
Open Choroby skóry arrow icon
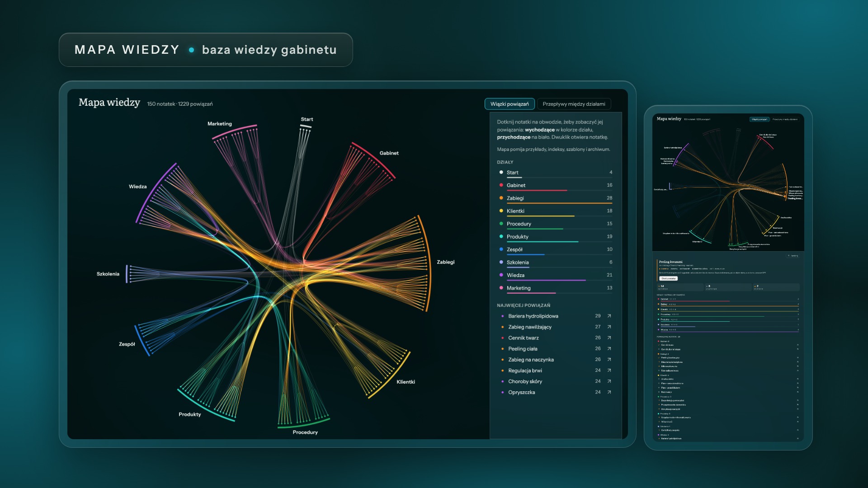[609, 381]
